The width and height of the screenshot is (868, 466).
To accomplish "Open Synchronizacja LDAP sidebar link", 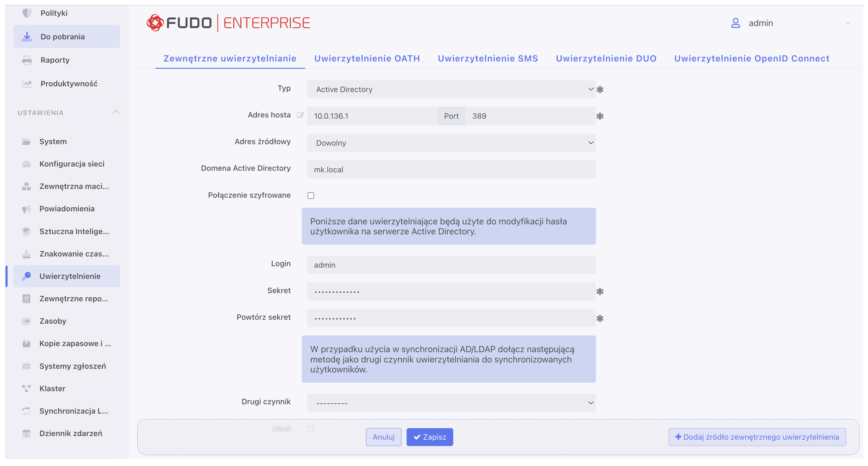I will pyautogui.click(x=66, y=411).
